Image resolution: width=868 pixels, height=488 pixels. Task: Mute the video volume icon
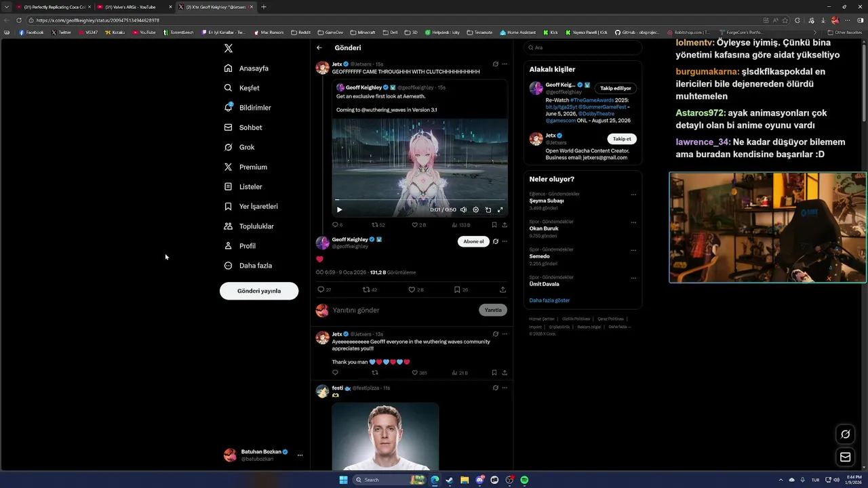[464, 209]
